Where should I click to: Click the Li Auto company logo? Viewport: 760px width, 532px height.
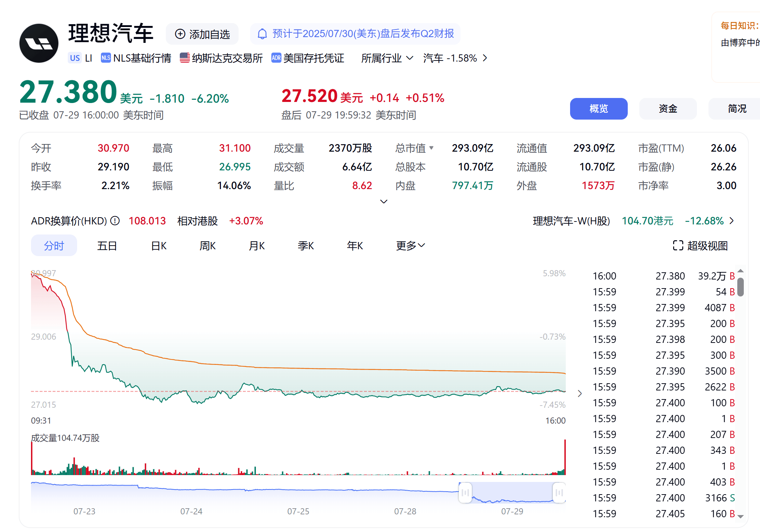[x=39, y=43]
